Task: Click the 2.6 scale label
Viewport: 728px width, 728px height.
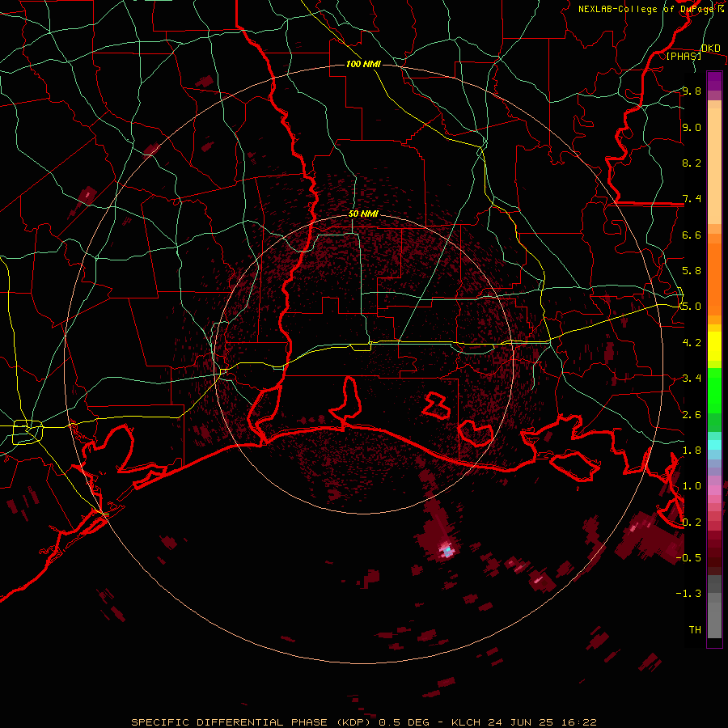Action: [x=692, y=415]
